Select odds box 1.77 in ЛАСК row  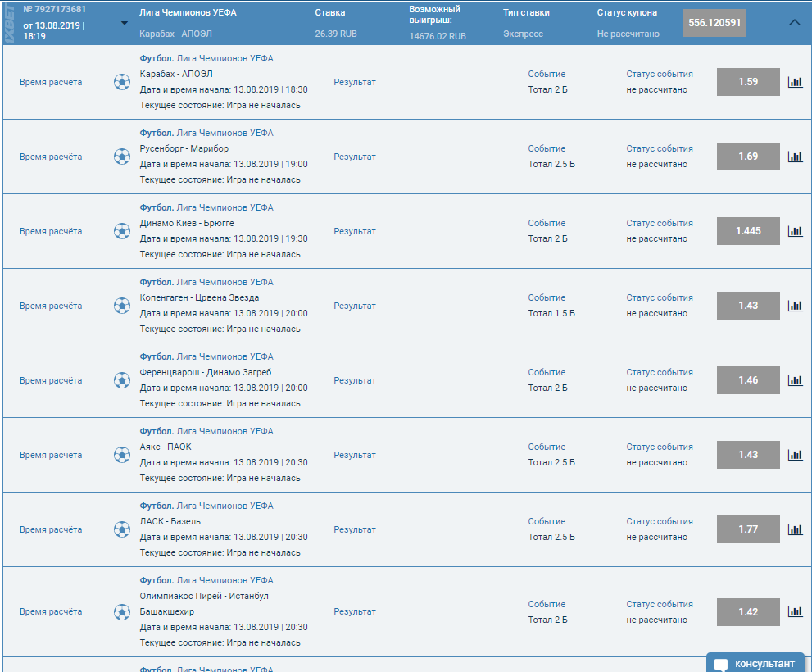pyautogui.click(x=747, y=529)
